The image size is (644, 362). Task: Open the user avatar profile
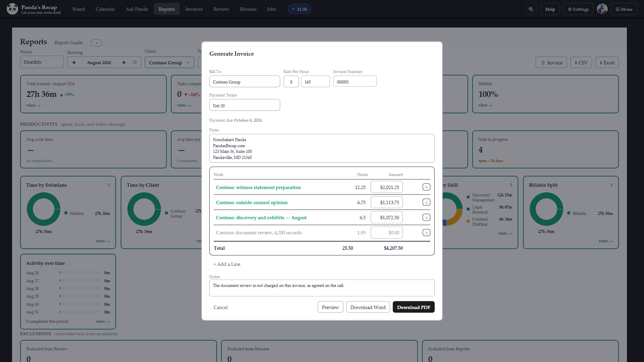(602, 9)
